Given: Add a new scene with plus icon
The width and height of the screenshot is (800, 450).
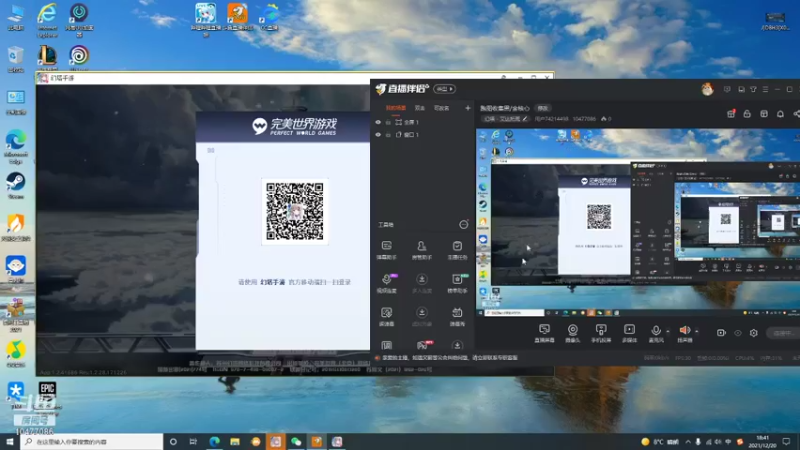Looking at the screenshot, I should pos(467,108).
